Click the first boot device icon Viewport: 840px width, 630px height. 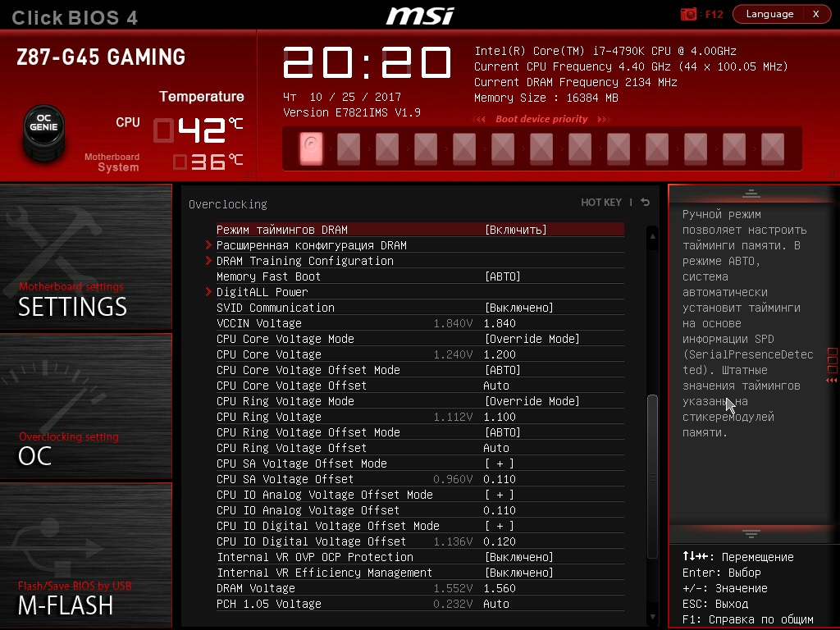tap(311, 148)
